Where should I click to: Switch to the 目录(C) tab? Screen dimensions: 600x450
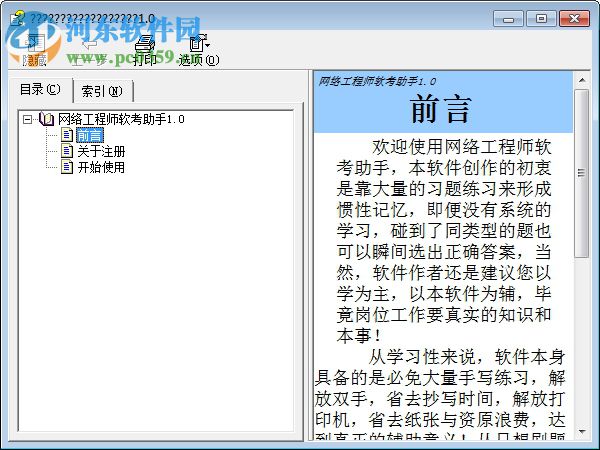pyautogui.click(x=40, y=90)
